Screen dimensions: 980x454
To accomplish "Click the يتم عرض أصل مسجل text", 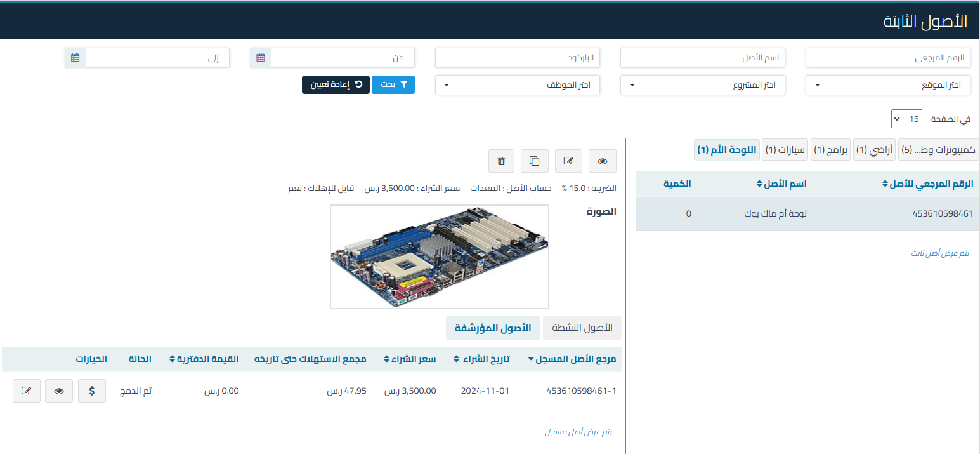I will pyautogui.click(x=578, y=432).
